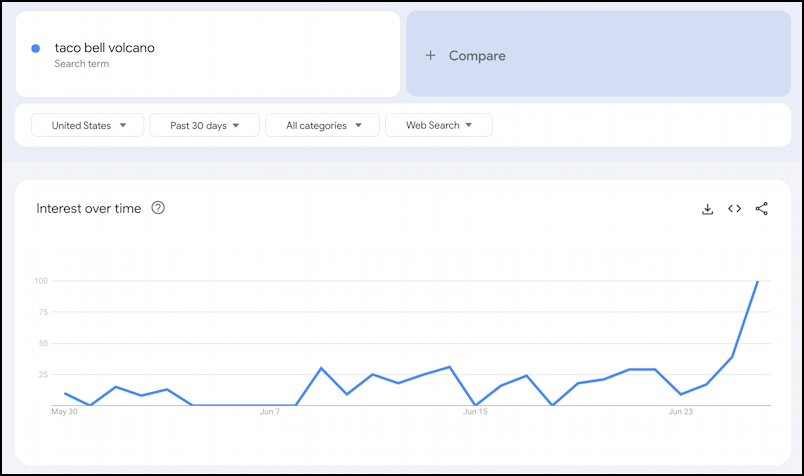This screenshot has height=476, width=804.
Task: Click the 75 value on the y-axis
Action: [43, 312]
